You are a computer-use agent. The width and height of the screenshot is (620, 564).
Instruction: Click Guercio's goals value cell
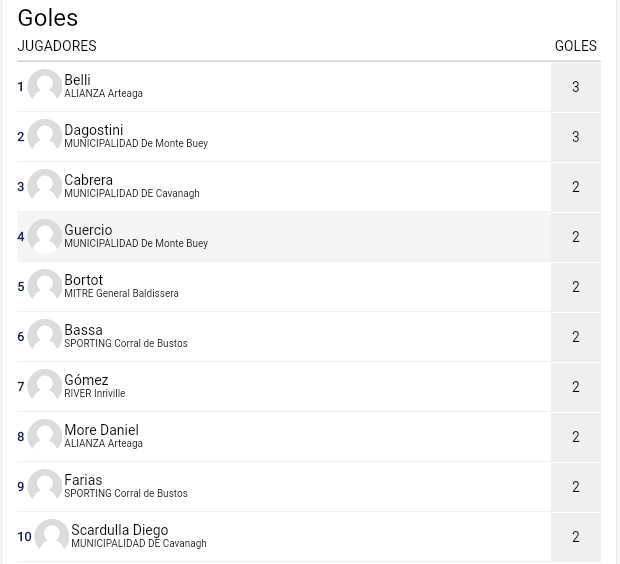[x=576, y=237]
